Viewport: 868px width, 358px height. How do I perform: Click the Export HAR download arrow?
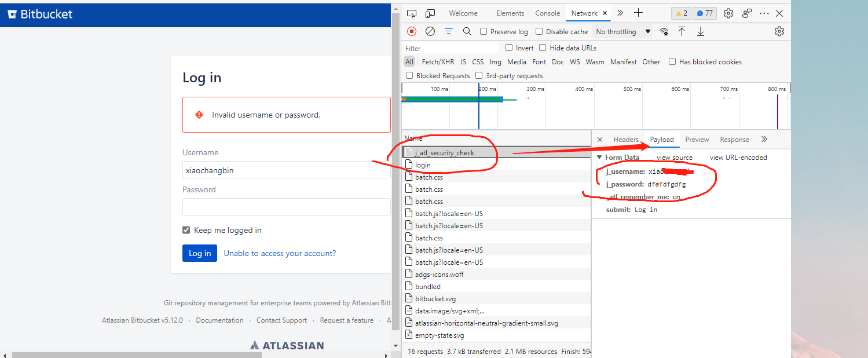[701, 31]
